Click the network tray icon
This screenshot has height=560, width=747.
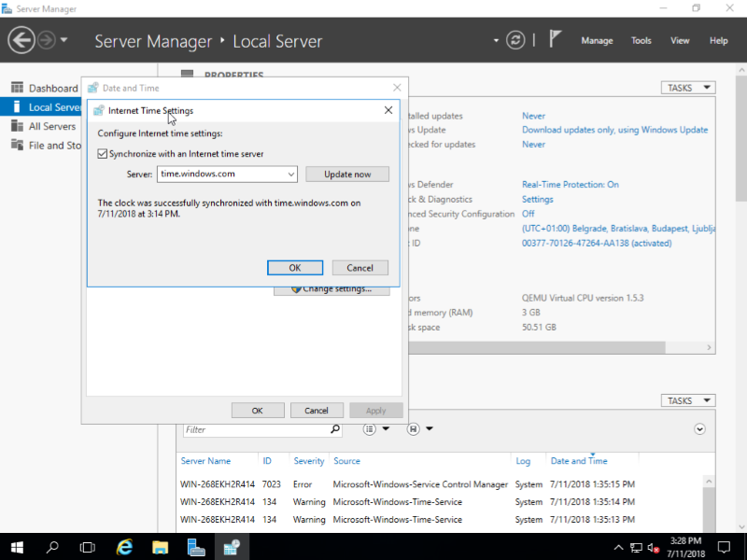(636, 548)
